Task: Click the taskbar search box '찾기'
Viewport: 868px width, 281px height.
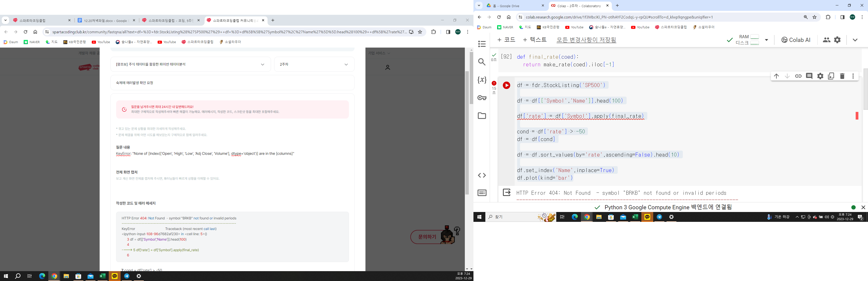Action: [521, 217]
